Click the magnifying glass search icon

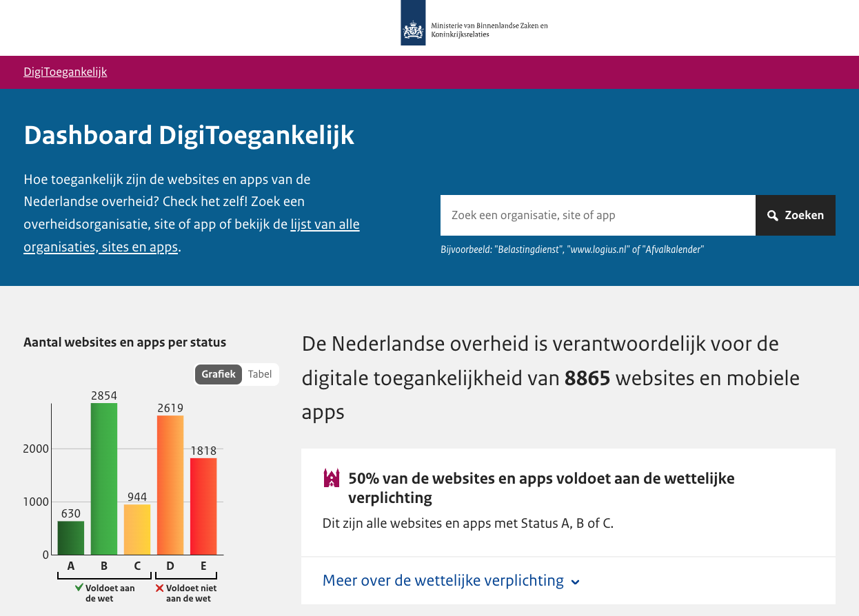[x=773, y=216]
